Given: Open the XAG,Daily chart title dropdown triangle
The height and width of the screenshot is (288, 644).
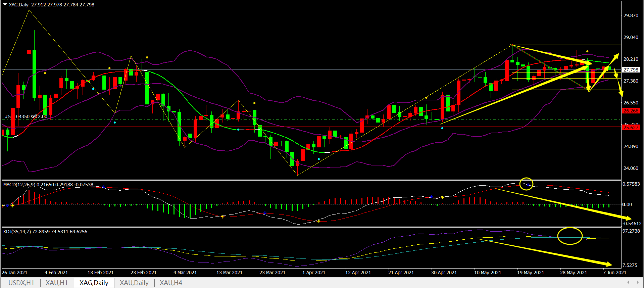Looking at the screenshot, I should [5, 5].
